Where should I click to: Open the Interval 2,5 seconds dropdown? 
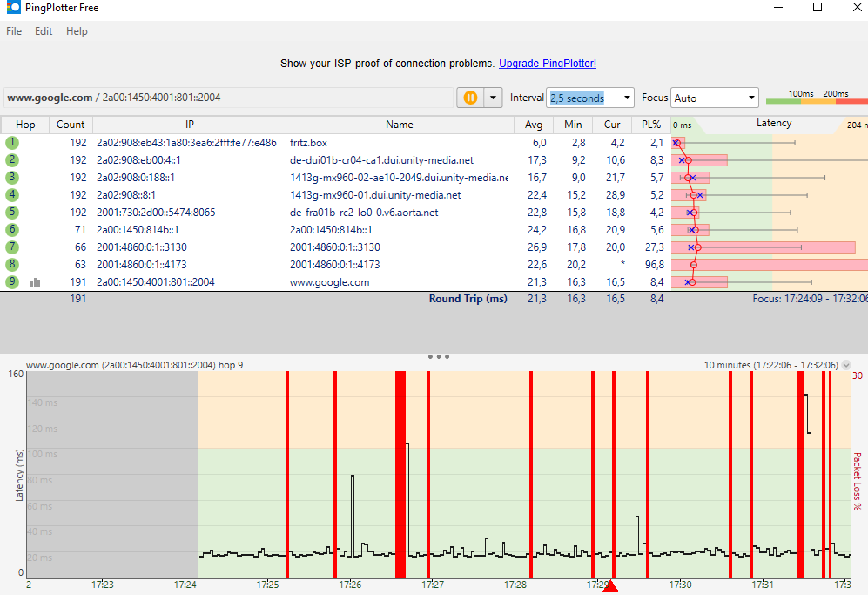[589, 98]
